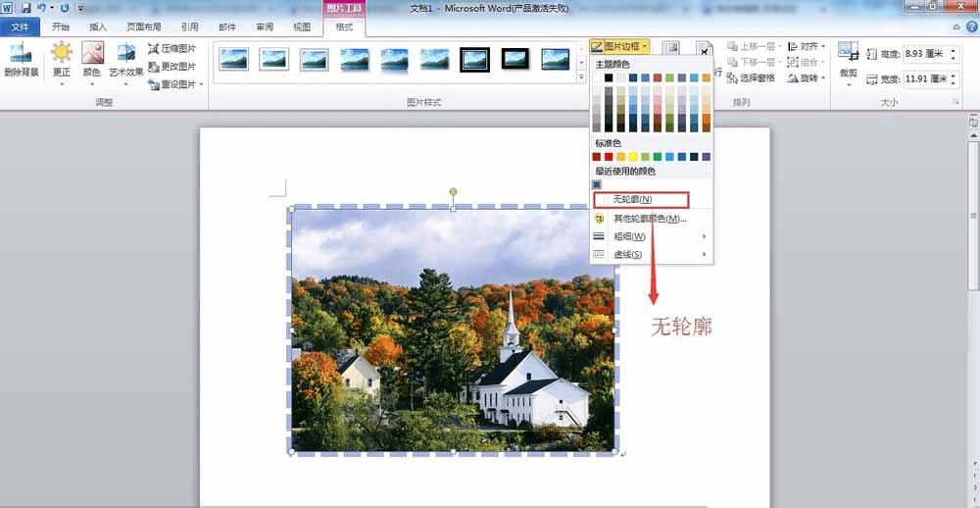Expand the Customize Quick Access Toolbar arrow
This screenshot has height=508, width=980.
[80, 9]
